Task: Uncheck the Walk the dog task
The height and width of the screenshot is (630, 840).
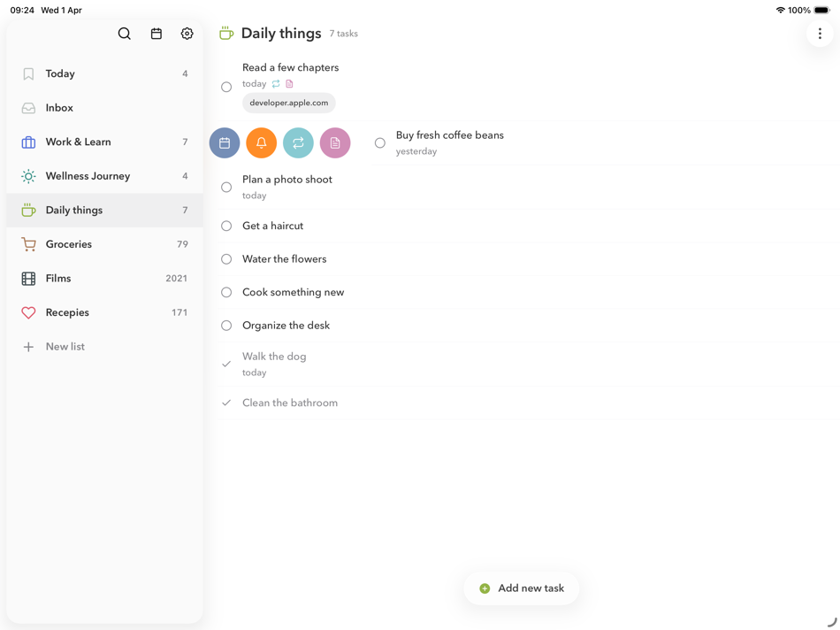Action: pos(226,364)
